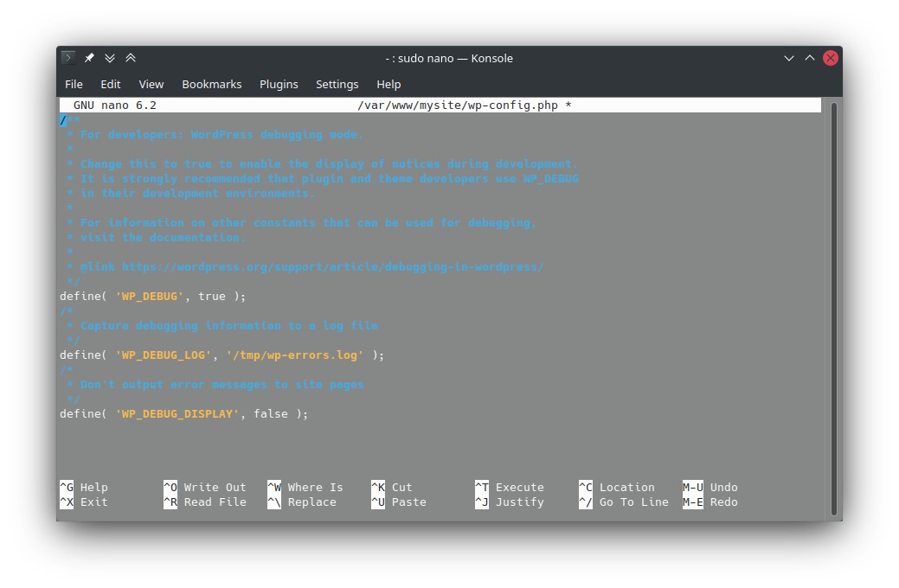Click the double up chevron icon
This screenshot has width=899, height=588.
[x=131, y=58]
